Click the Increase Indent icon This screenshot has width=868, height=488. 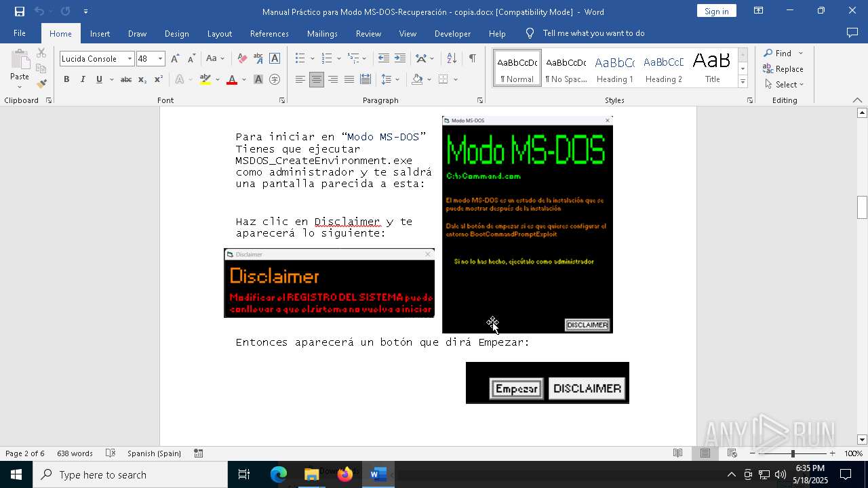tap(400, 59)
